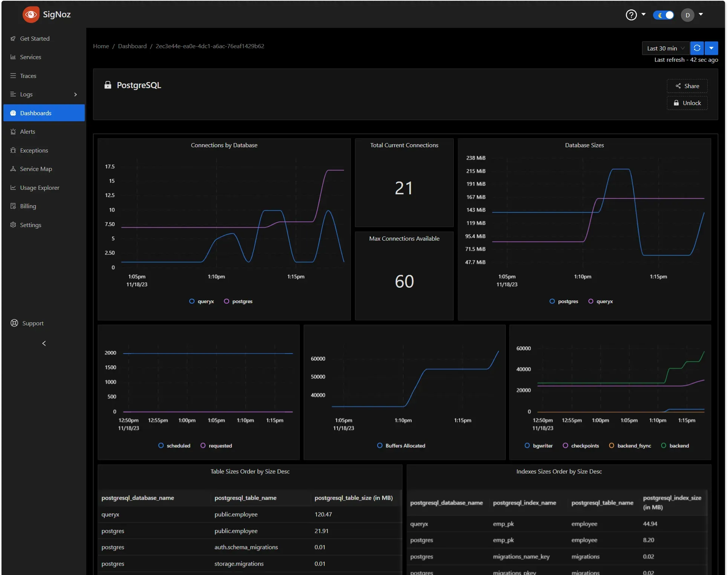Click the collapse sidebar arrow

click(x=44, y=343)
